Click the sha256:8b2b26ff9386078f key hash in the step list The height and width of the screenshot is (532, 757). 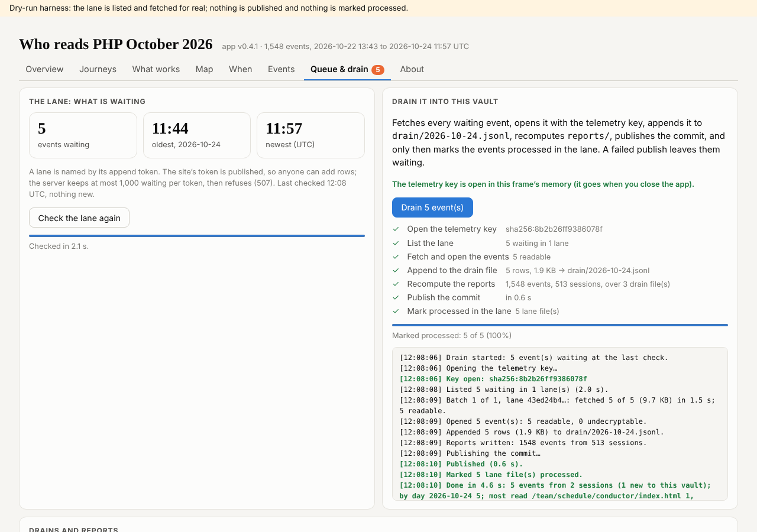point(554,229)
